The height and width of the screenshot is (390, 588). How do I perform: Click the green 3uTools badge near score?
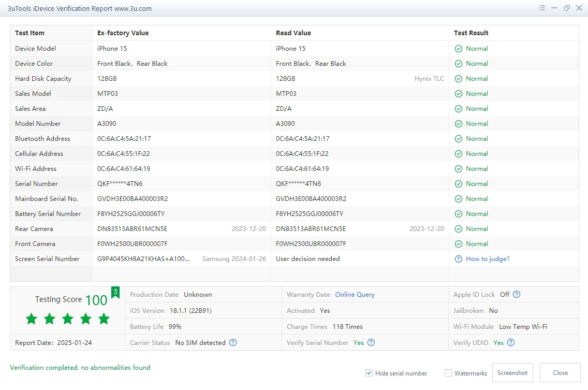coord(115,292)
